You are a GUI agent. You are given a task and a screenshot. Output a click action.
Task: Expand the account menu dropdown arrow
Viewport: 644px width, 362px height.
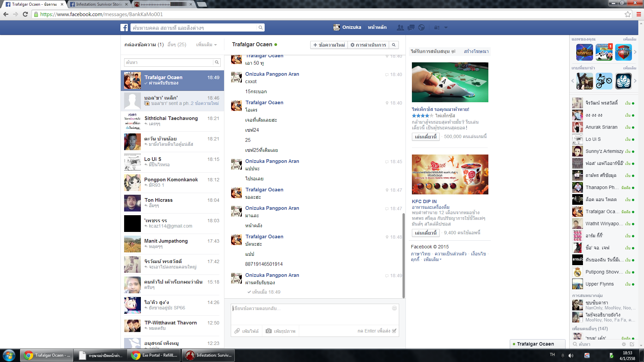(x=446, y=27)
